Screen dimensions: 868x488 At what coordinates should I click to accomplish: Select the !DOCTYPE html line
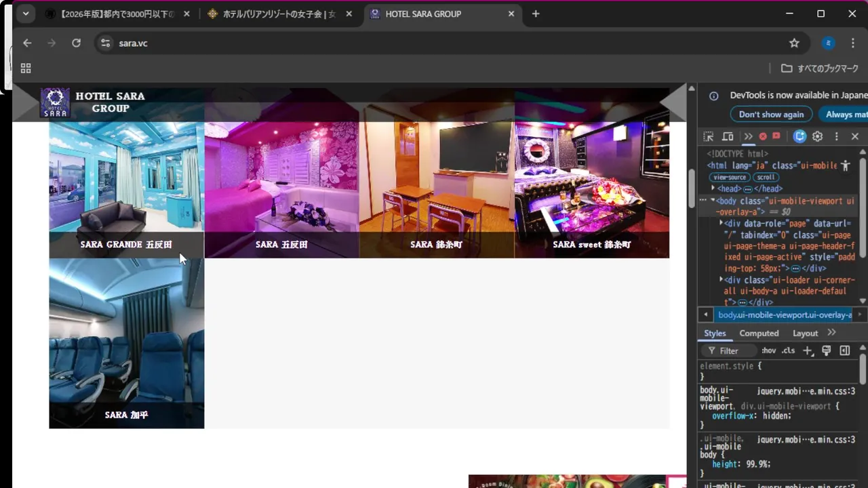point(738,154)
